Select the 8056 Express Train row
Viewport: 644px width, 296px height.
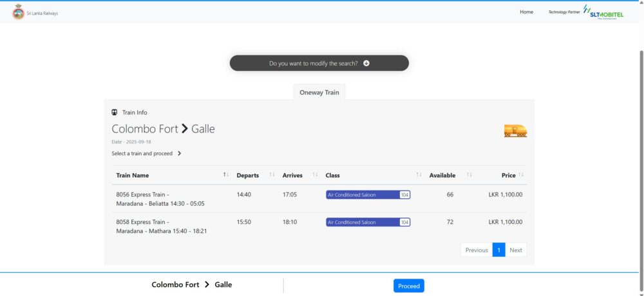(160, 199)
